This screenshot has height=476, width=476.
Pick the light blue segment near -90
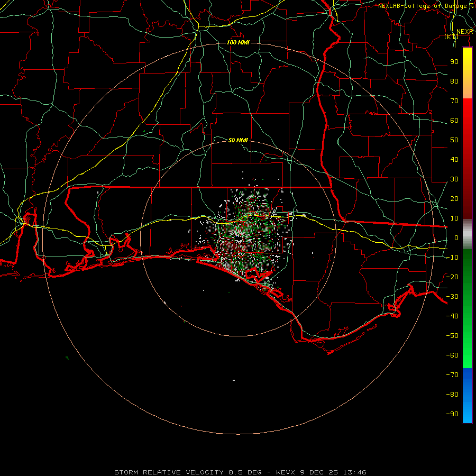pos(467,413)
